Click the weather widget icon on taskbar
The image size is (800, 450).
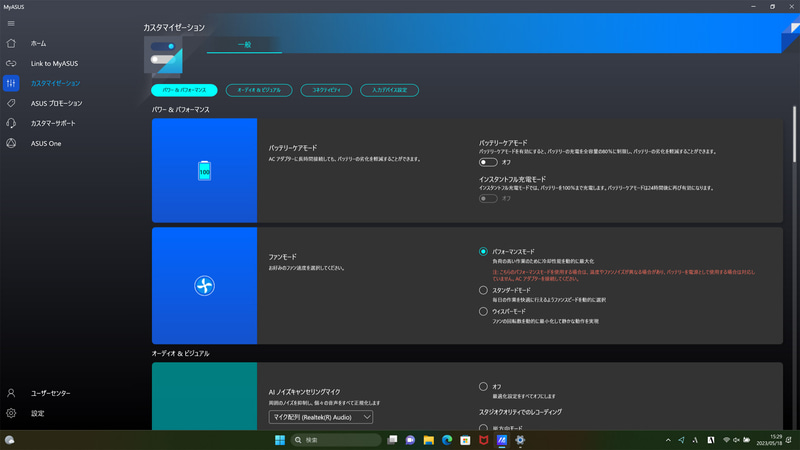coord(10,440)
